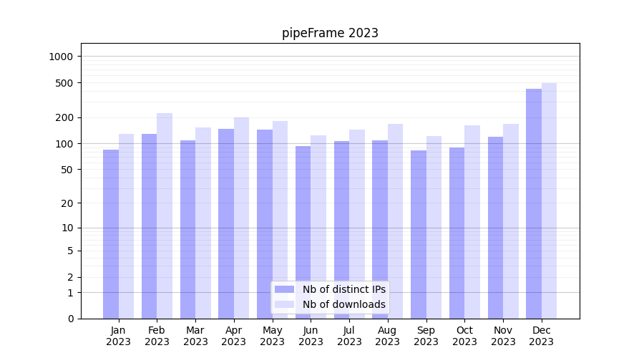The image size is (644, 358).
Task: Click the 'Nb of downloads' legend swatch
Action: 284,304
